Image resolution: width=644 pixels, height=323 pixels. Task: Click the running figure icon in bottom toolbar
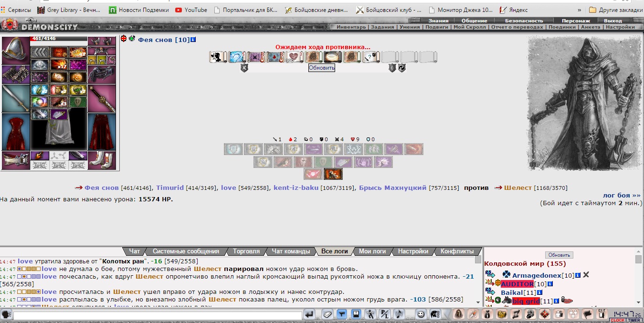tap(370, 315)
